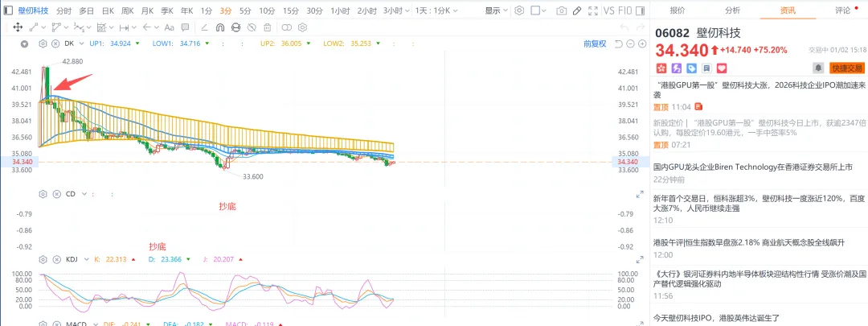Open the VS comparison tool
Viewport: 868px width, 326px height.
(609, 10)
